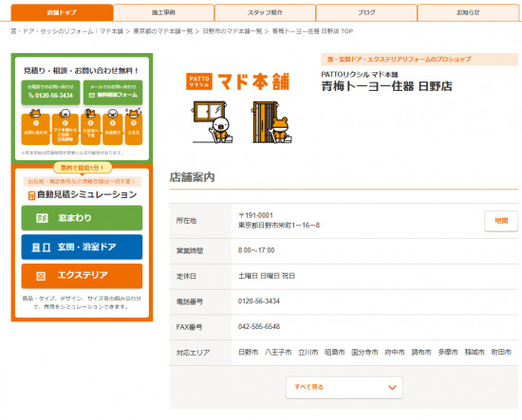Image resolution: width=522 pixels, height=420 pixels.
Task: Click the 八王子市 area entry
Action: tap(278, 352)
